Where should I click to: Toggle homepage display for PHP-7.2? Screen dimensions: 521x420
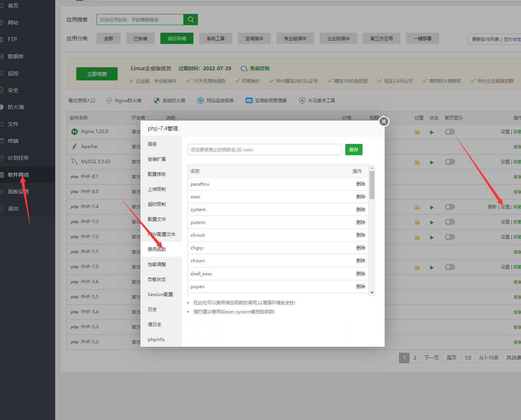tap(450, 237)
